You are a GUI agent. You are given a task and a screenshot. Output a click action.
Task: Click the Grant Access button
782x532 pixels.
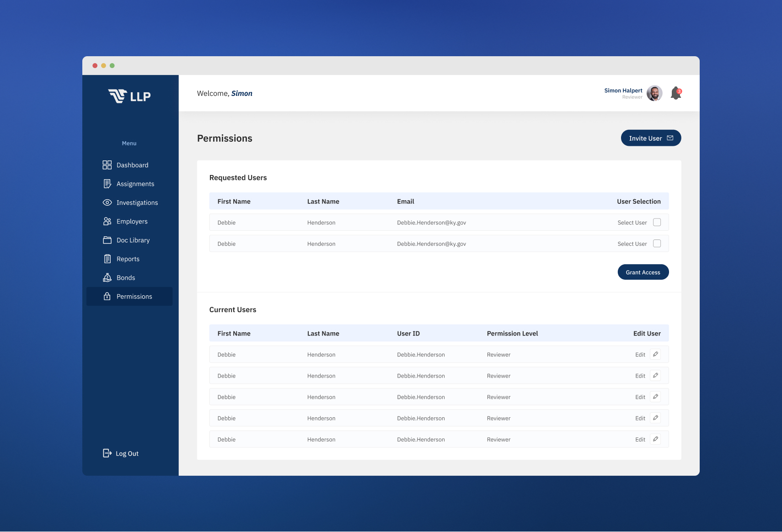point(643,272)
